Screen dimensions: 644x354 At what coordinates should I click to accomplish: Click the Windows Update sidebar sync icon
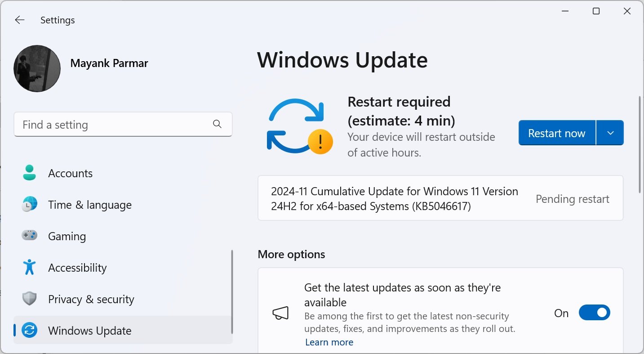coord(30,331)
